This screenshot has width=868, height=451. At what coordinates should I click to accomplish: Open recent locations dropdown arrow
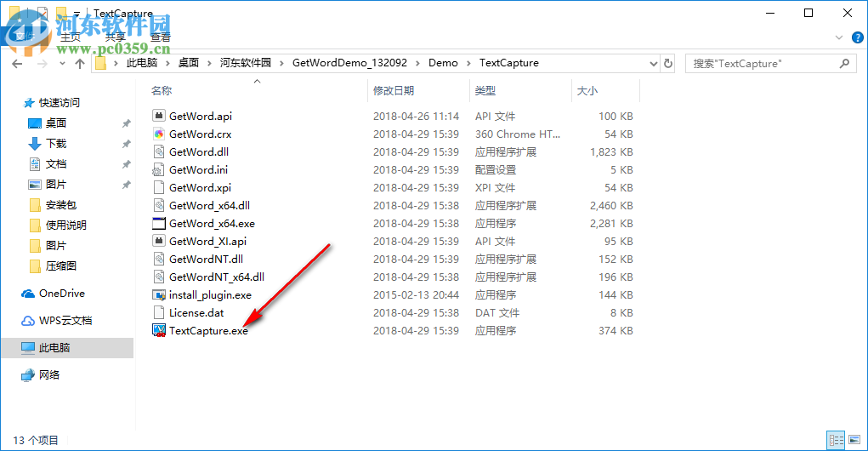click(62, 64)
